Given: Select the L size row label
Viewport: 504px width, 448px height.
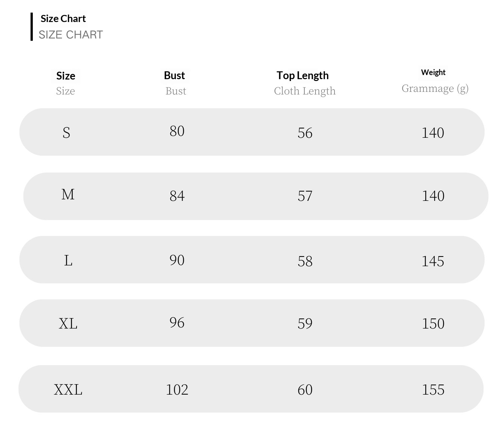Looking at the screenshot, I should [x=68, y=260].
